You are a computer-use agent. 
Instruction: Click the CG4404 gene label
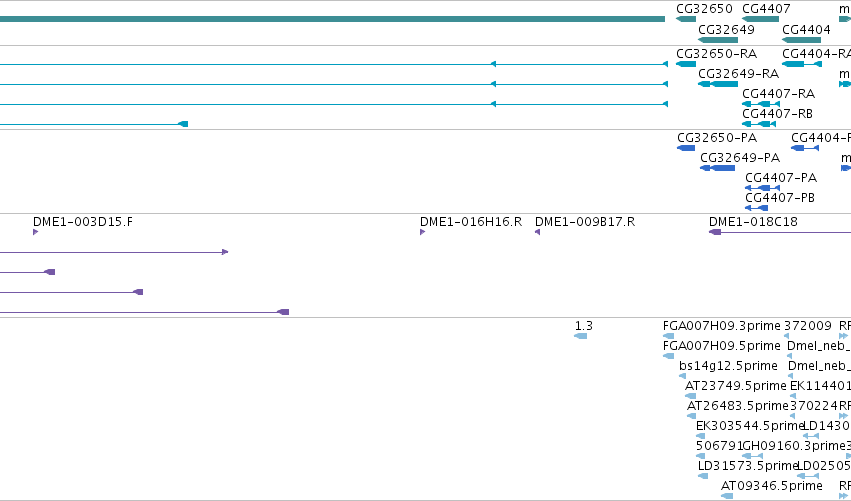click(806, 29)
